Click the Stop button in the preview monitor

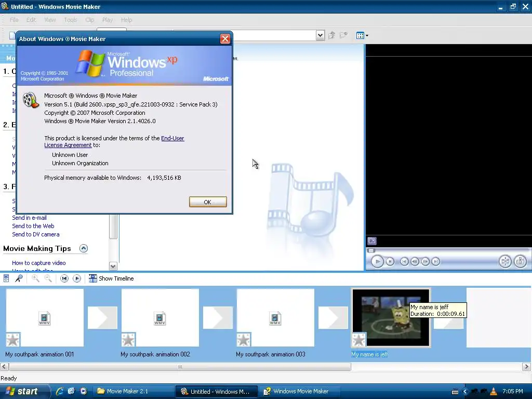point(390,262)
